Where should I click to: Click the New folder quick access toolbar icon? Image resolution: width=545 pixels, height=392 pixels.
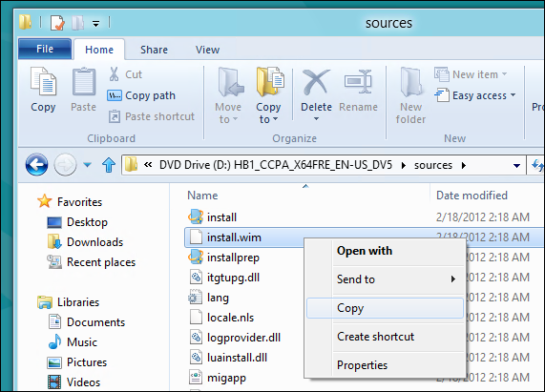coord(78,23)
